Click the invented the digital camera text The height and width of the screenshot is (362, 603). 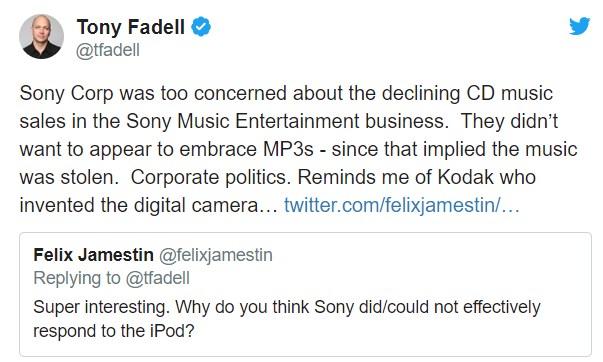[139, 205]
